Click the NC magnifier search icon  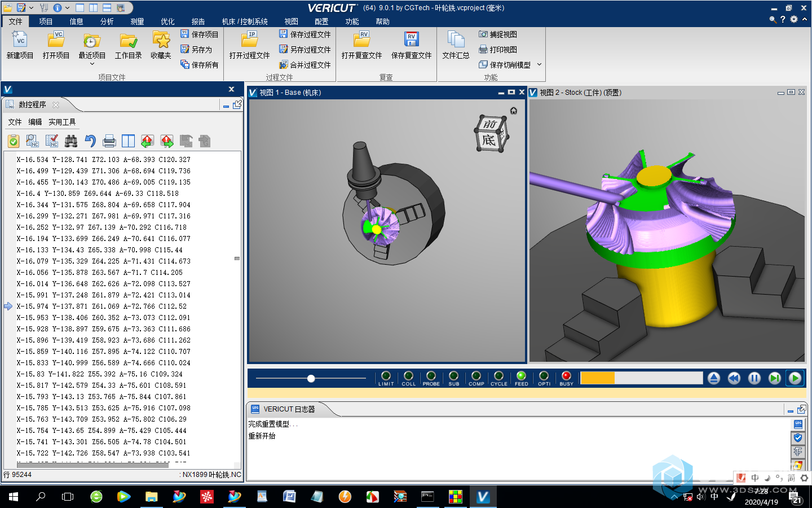33,141
